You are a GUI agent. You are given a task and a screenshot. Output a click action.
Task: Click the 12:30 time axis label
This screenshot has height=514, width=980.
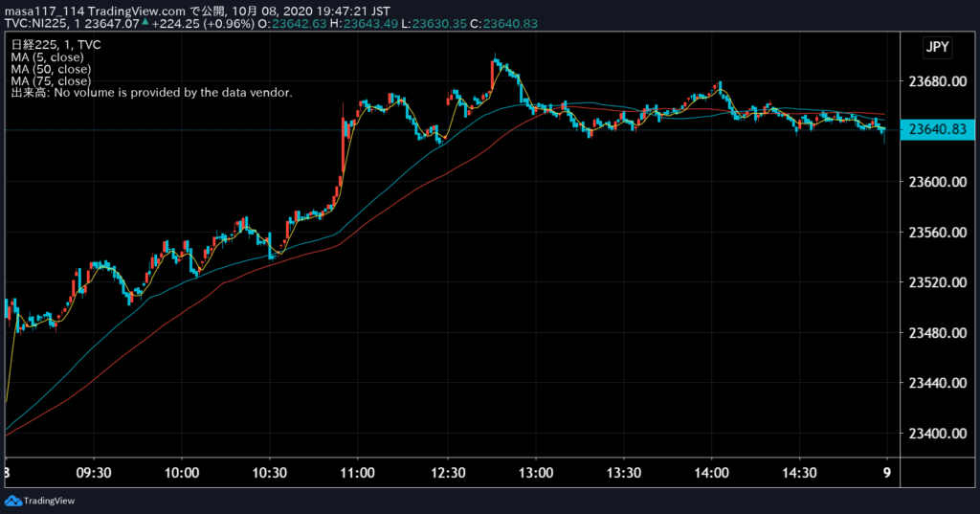pos(448,473)
